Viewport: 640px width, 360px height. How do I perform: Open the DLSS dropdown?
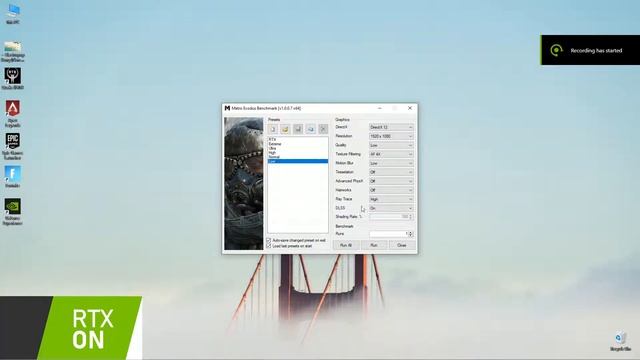click(x=391, y=208)
